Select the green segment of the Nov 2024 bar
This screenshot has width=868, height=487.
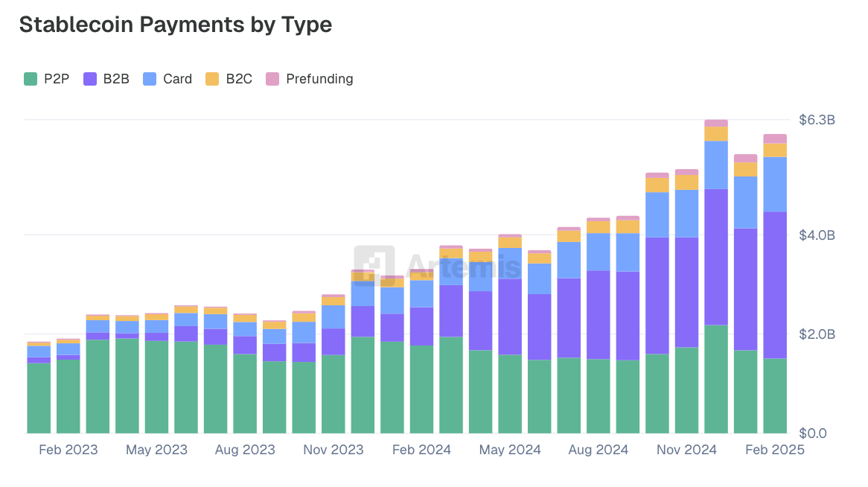click(686, 387)
